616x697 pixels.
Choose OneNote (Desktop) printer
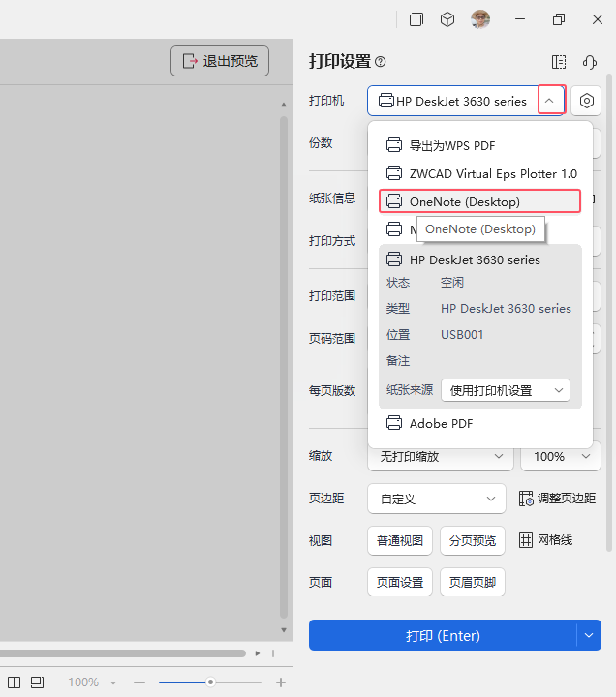coord(479,201)
